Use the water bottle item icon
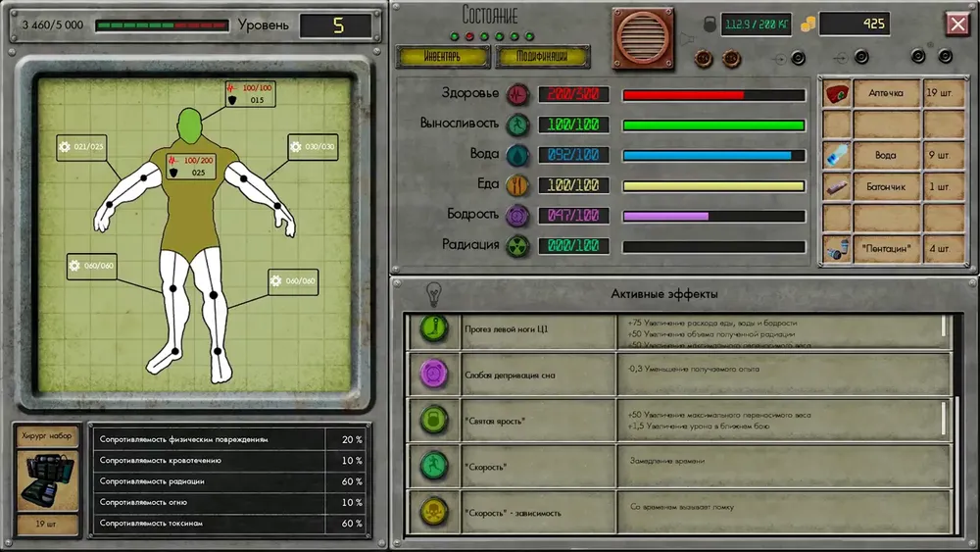The image size is (980, 552). click(x=837, y=155)
